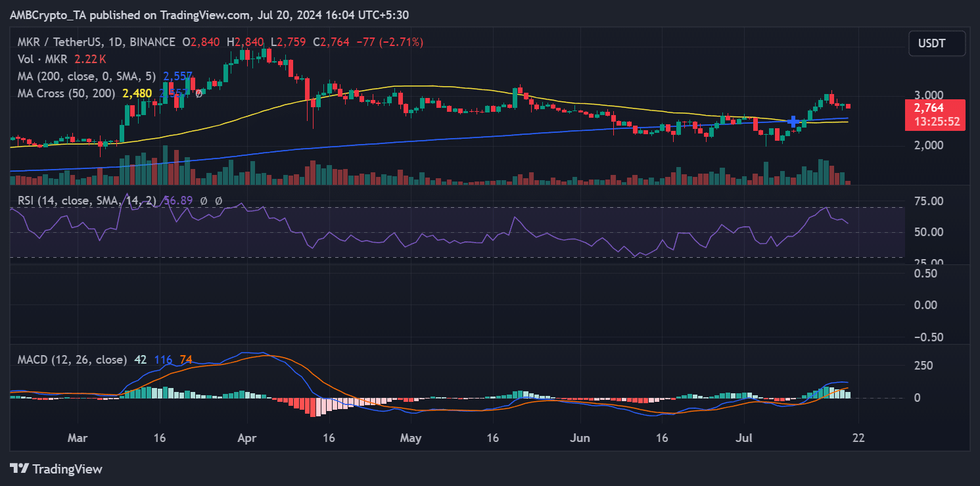Click the 2,000 price axis label
The width and height of the screenshot is (980, 486).
tap(928, 145)
